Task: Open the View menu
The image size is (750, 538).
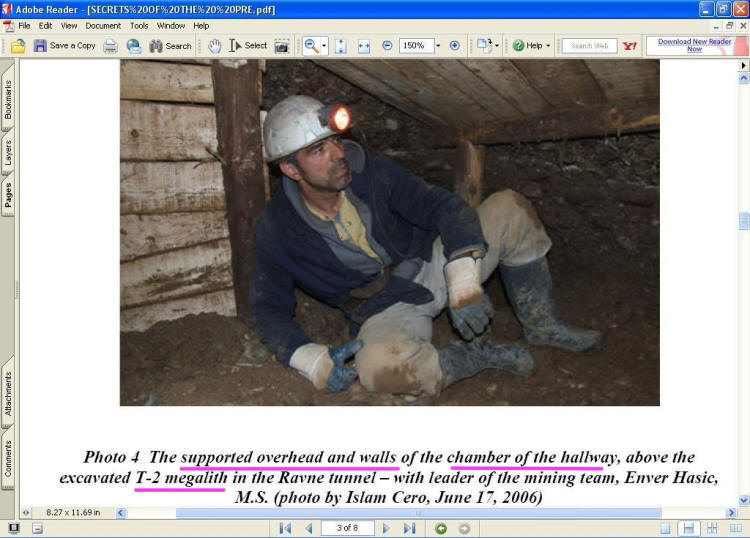Action: click(69, 26)
